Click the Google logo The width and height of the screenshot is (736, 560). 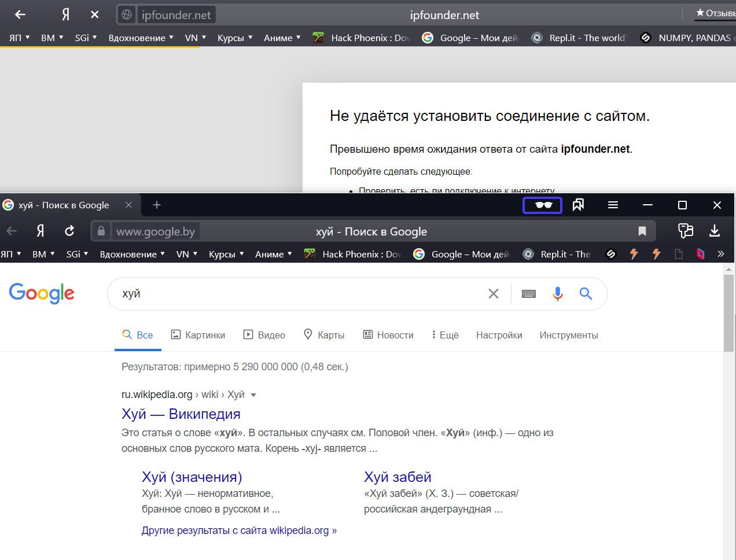(42, 293)
